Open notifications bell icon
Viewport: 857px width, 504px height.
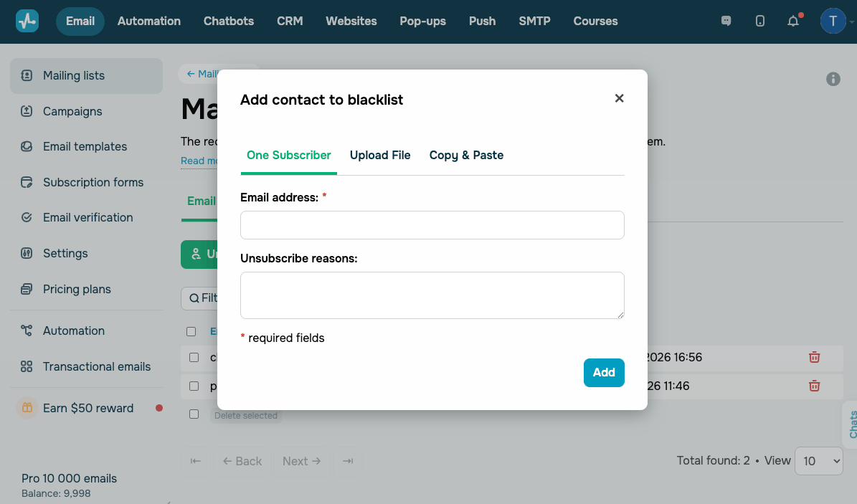793,22
